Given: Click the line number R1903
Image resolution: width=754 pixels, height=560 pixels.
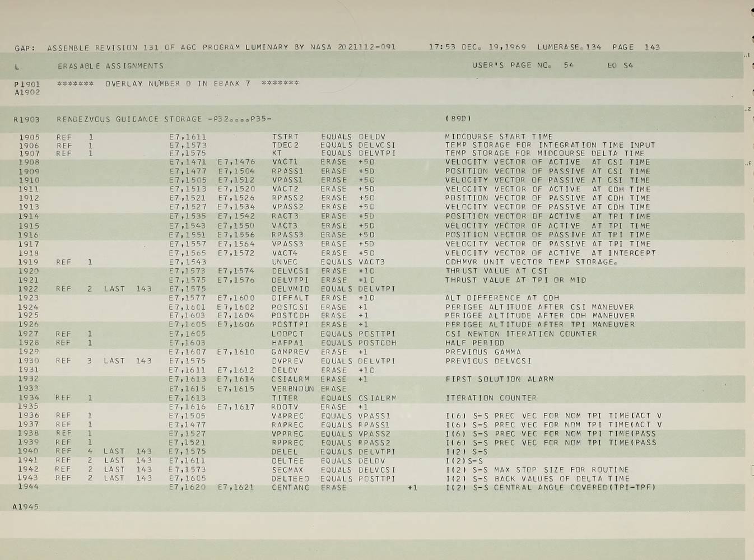Looking at the screenshot, I should 27,119.
